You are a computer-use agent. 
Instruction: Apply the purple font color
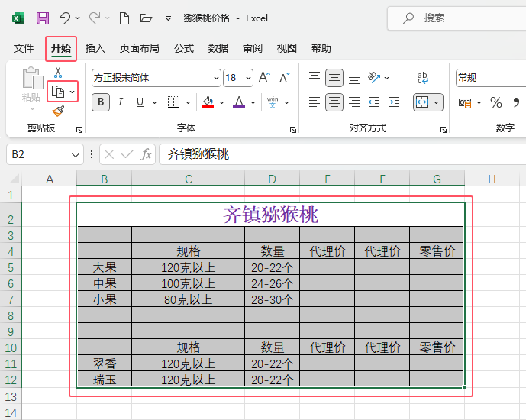click(x=239, y=102)
